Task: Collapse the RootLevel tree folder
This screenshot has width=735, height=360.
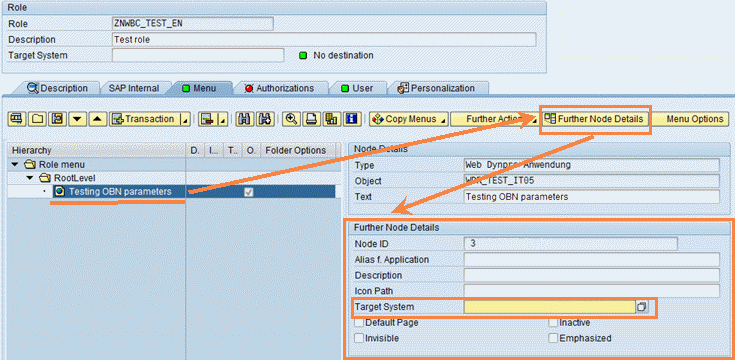Action: click(30, 178)
